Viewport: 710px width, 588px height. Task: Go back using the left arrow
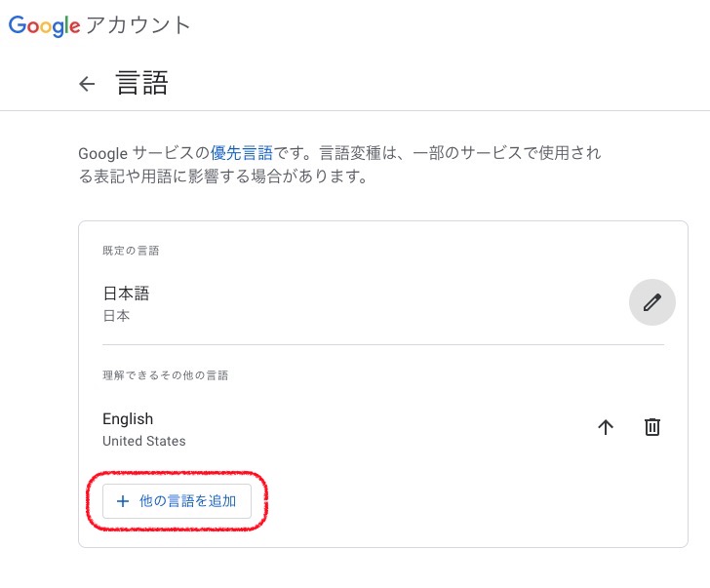pyautogui.click(x=88, y=84)
